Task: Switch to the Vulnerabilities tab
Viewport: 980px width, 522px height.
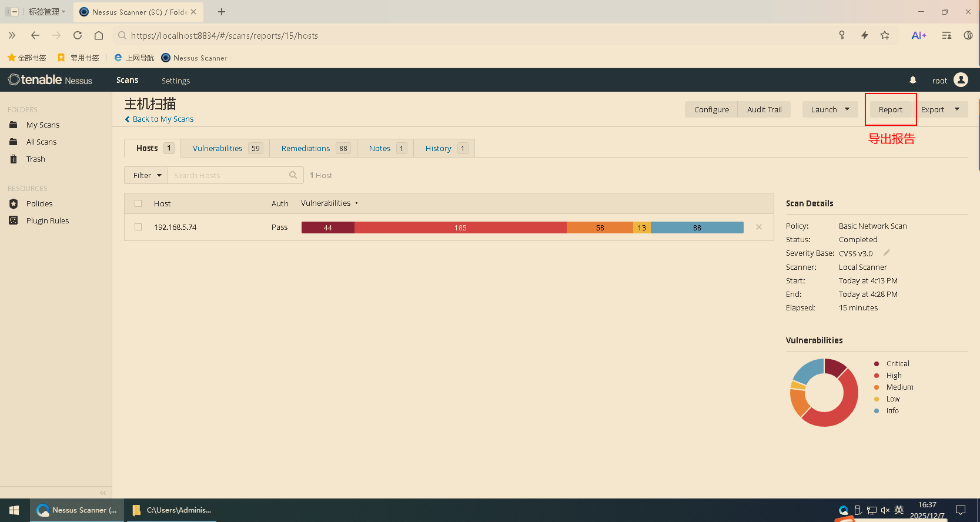Action: point(218,148)
